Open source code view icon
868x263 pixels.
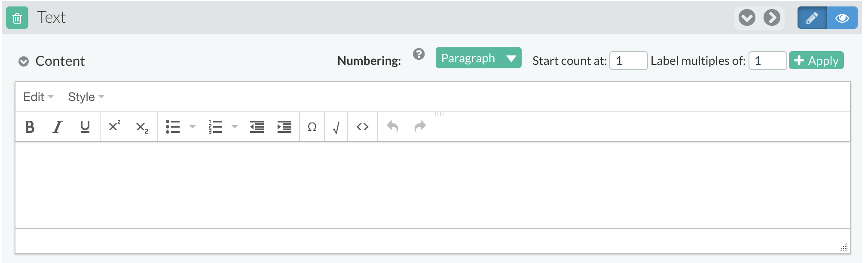[363, 127]
